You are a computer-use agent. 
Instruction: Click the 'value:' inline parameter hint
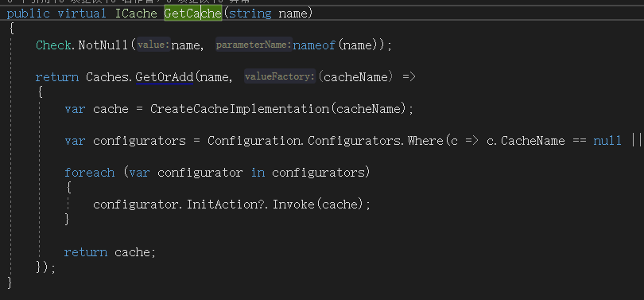[x=153, y=45]
